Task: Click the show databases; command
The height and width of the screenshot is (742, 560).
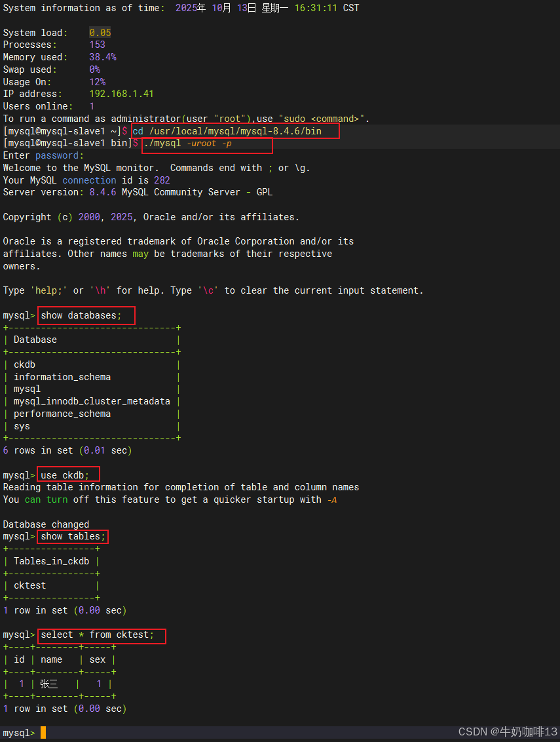Action: pyautogui.click(x=81, y=316)
